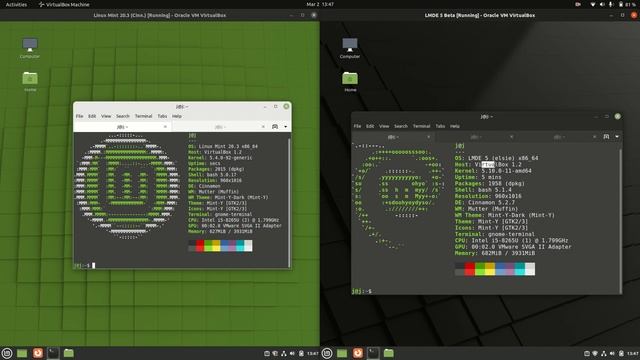Screen dimensions: 640x360
Task: Open View menu in Mint terminal
Action: pyautogui.click(x=106, y=116)
